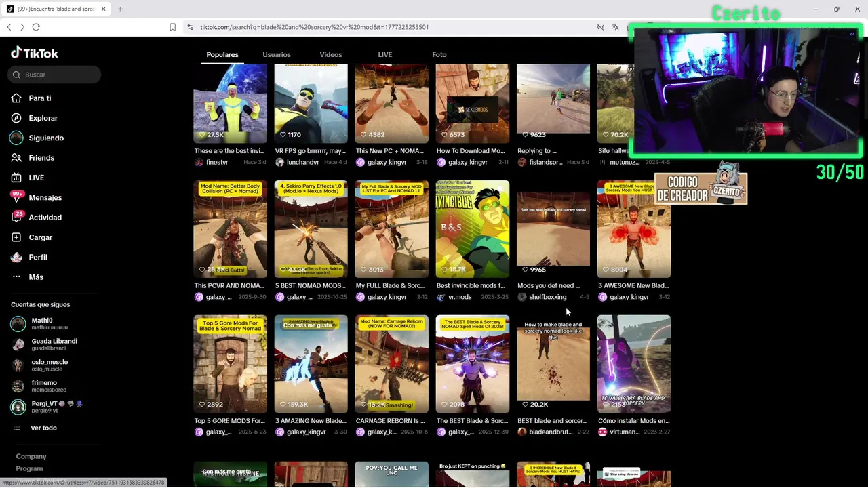The width and height of the screenshot is (868, 488).
Task: Reload the page with refresh icon
Action: 36,27
